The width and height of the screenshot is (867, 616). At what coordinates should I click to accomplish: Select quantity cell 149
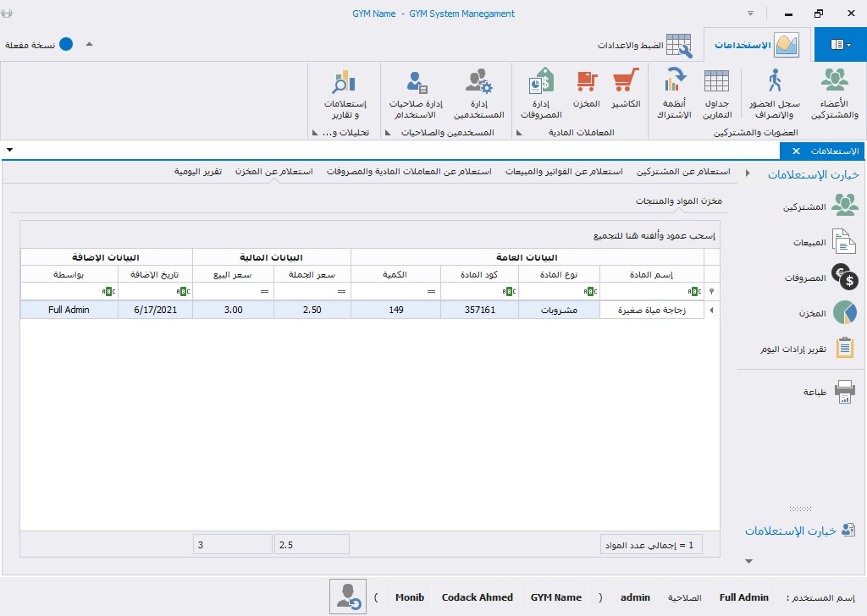coord(395,310)
